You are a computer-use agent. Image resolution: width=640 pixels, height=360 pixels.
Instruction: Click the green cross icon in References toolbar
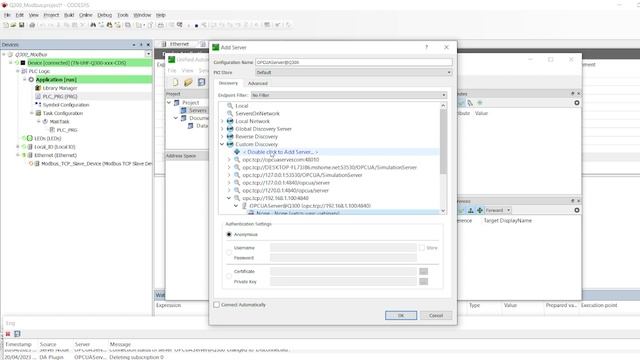coord(480,210)
